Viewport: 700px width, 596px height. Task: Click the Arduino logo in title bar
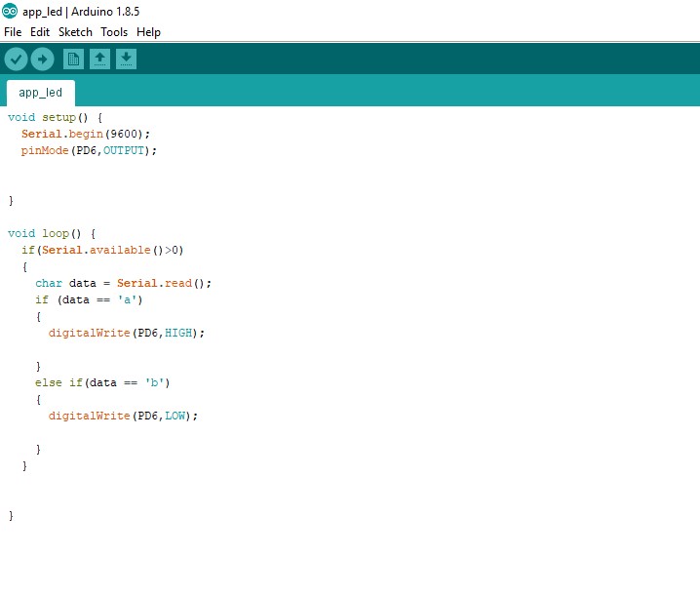[10, 11]
